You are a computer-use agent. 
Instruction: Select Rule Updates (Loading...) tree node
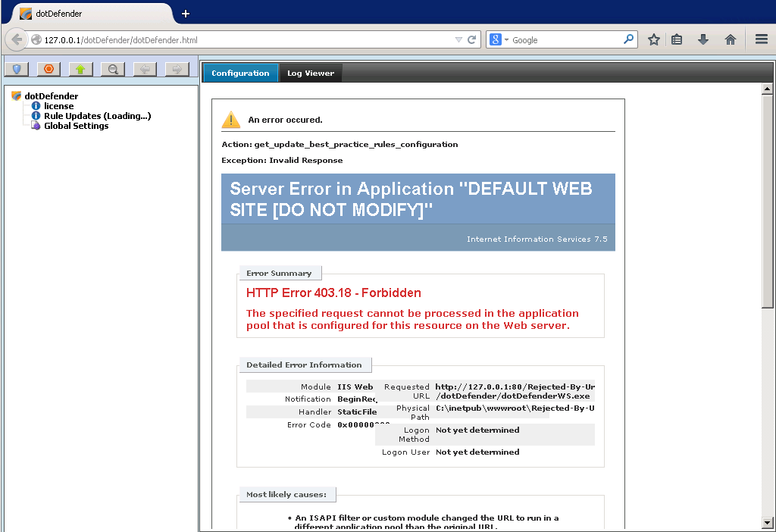[x=98, y=116]
